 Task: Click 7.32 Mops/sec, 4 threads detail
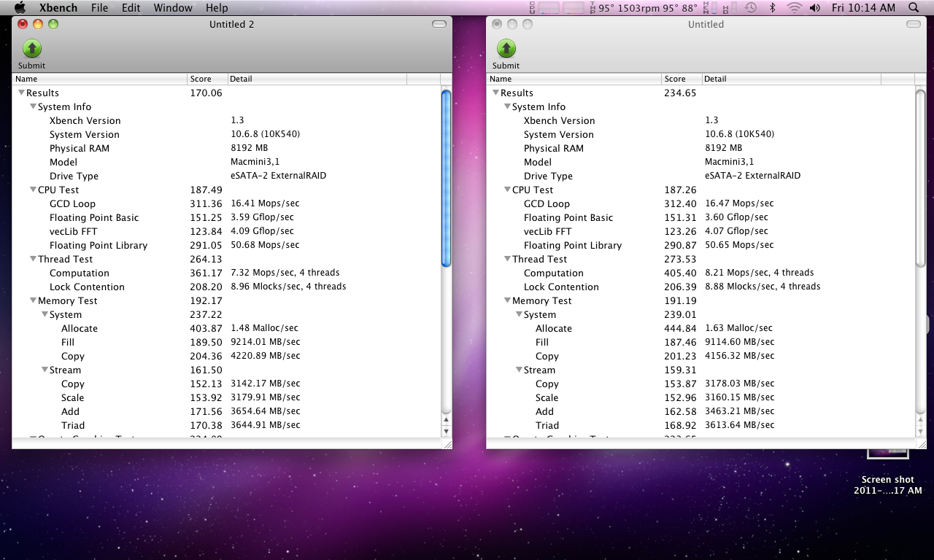point(285,273)
